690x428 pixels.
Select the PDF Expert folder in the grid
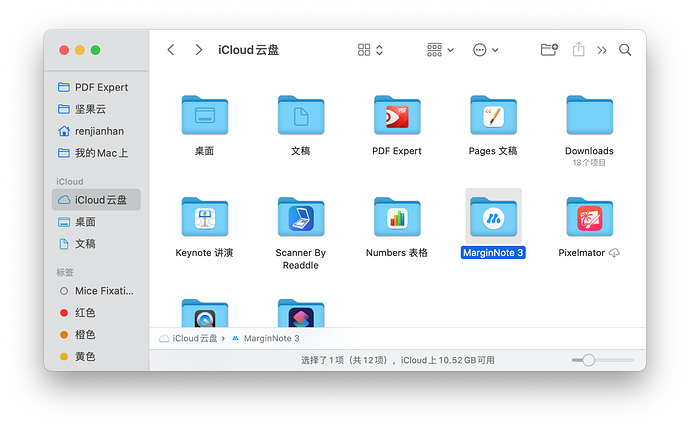click(397, 115)
